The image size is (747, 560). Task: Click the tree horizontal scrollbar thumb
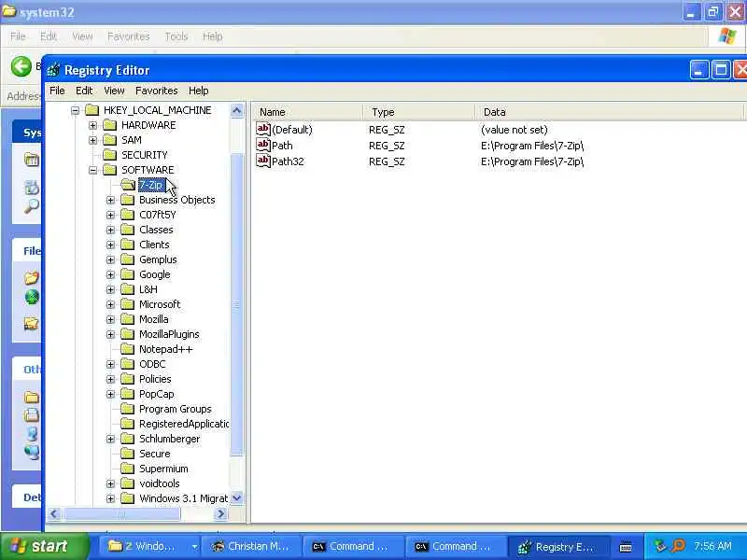[122, 514]
